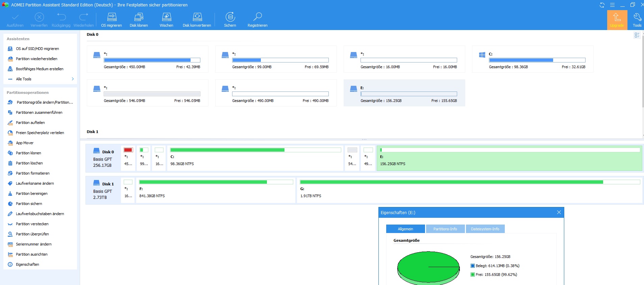The image size is (644, 285).
Task: Click the blue Belegt color swatch
Action: [473, 266]
